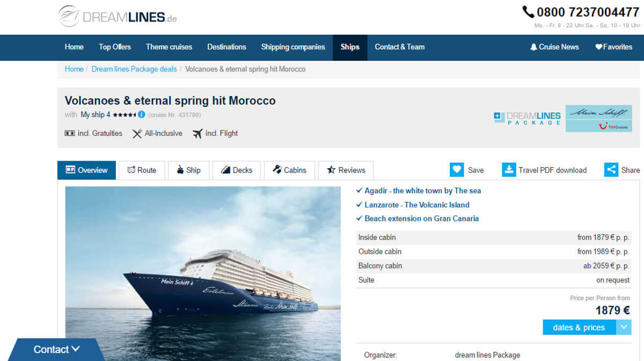Switch to the Decks tab
644x361 pixels.
pos(236,170)
